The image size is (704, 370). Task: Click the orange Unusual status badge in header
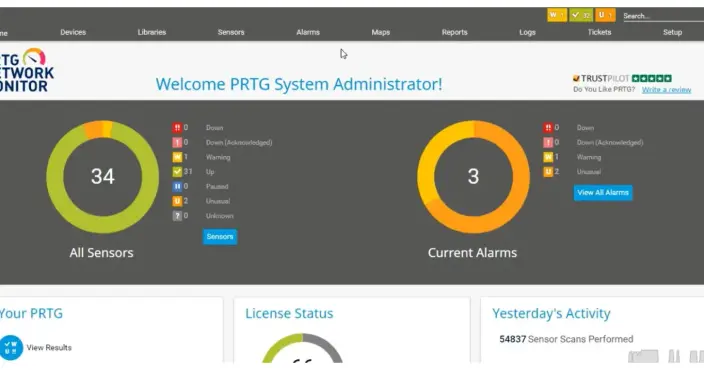(x=605, y=15)
